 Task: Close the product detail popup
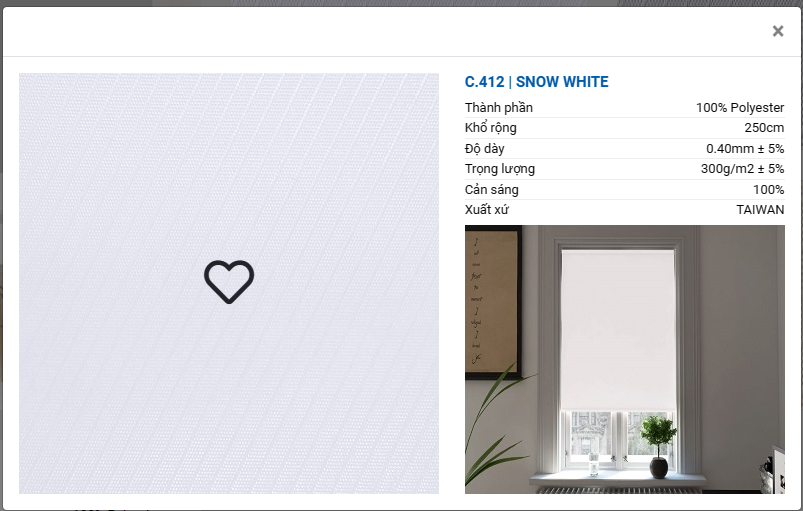tap(777, 31)
